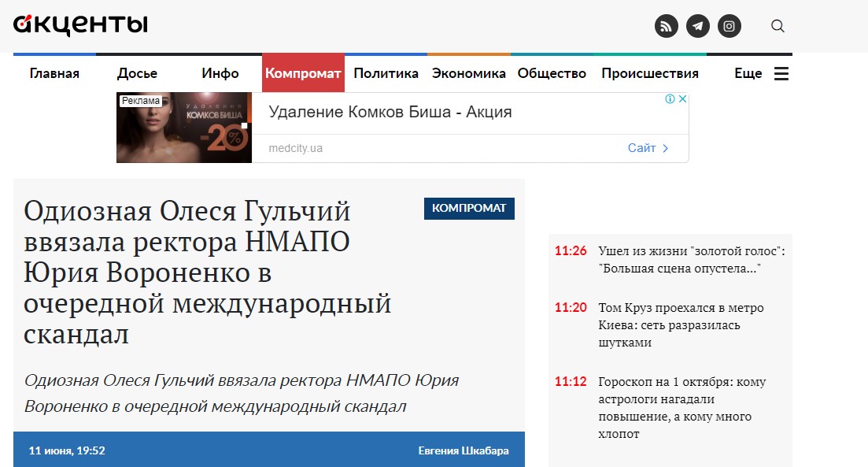Click the ad info icon

tap(670, 99)
